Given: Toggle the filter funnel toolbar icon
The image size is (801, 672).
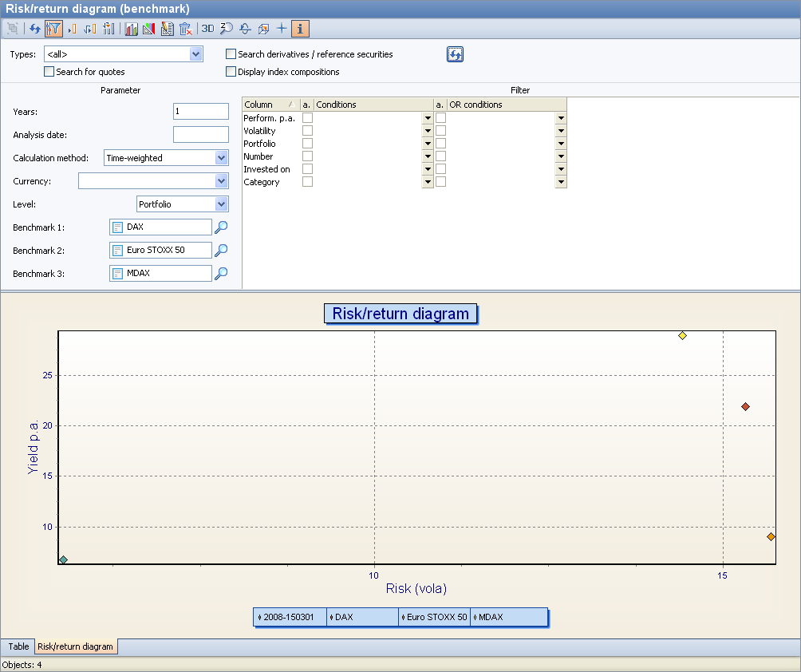Looking at the screenshot, I should pos(53,29).
